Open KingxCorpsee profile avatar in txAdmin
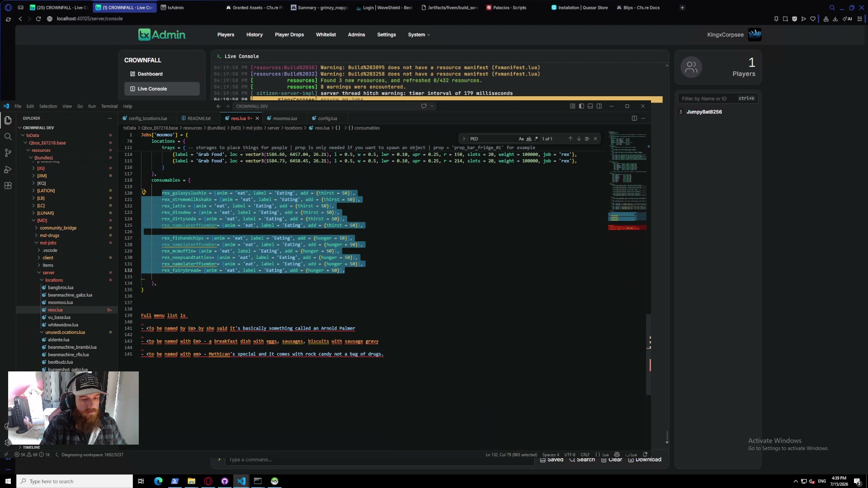 click(755, 35)
